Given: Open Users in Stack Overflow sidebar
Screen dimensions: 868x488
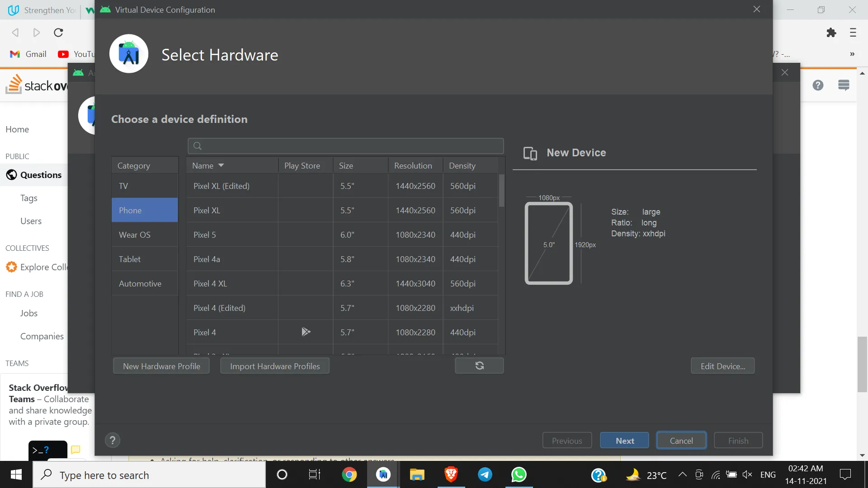Looking at the screenshot, I should [x=31, y=221].
